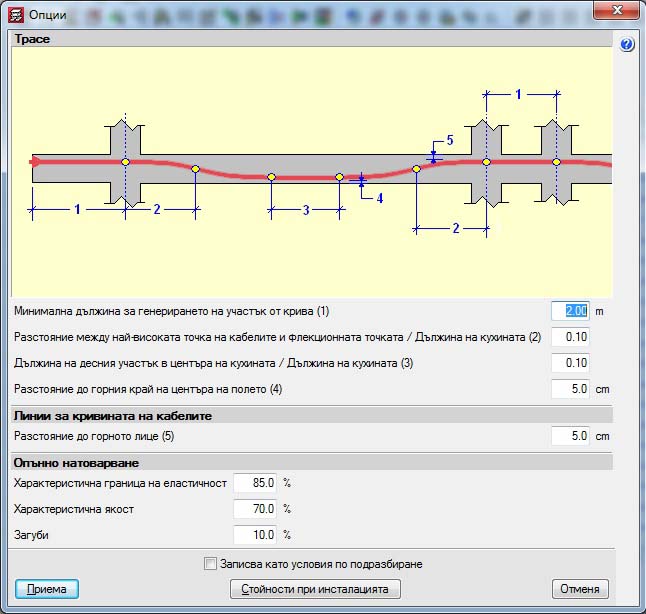The image size is (646, 614).
Task: Click the Характеристична якост value field
Action: pyautogui.click(x=255, y=509)
